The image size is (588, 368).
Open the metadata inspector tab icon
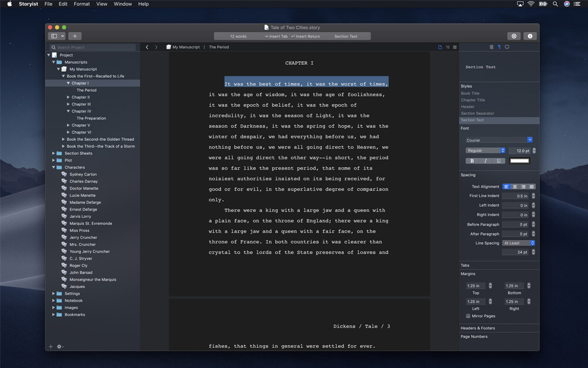pyautogui.click(x=491, y=47)
